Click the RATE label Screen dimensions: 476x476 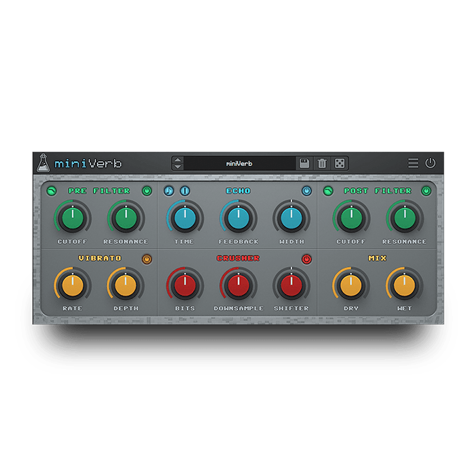pyautogui.click(x=73, y=308)
